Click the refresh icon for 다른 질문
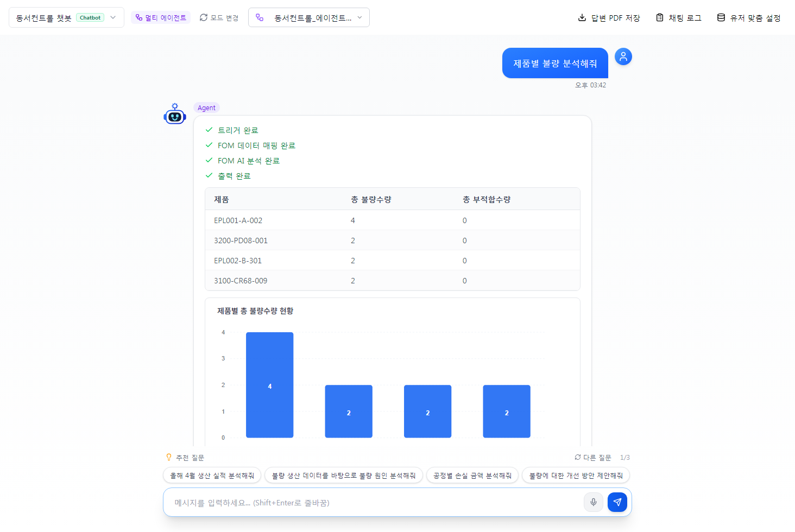795x532 pixels. pos(578,457)
